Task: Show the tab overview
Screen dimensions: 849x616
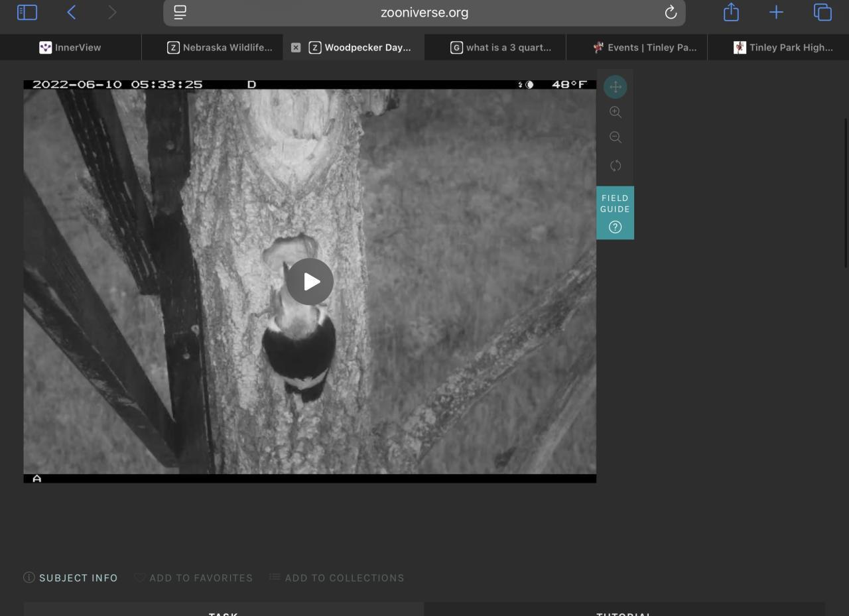Action: (x=822, y=12)
